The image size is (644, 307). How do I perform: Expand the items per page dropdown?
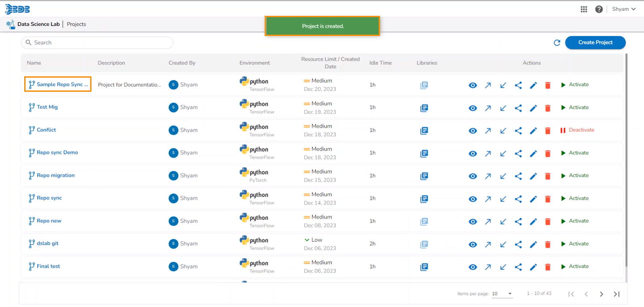click(x=502, y=294)
